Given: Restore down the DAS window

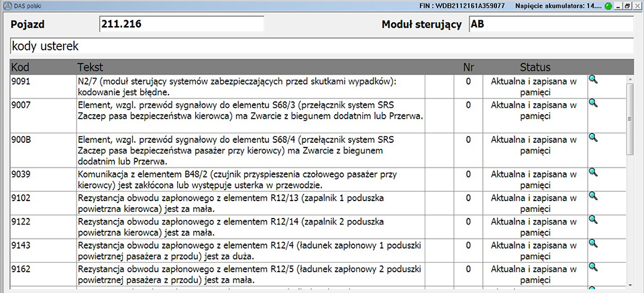Looking at the screenshot, I should coord(627,6).
